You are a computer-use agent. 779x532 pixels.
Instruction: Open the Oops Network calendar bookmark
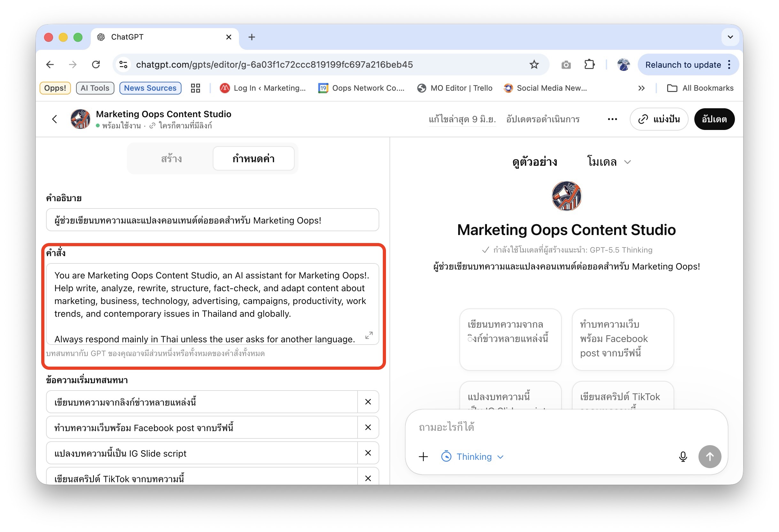click(x=361, y=88)
